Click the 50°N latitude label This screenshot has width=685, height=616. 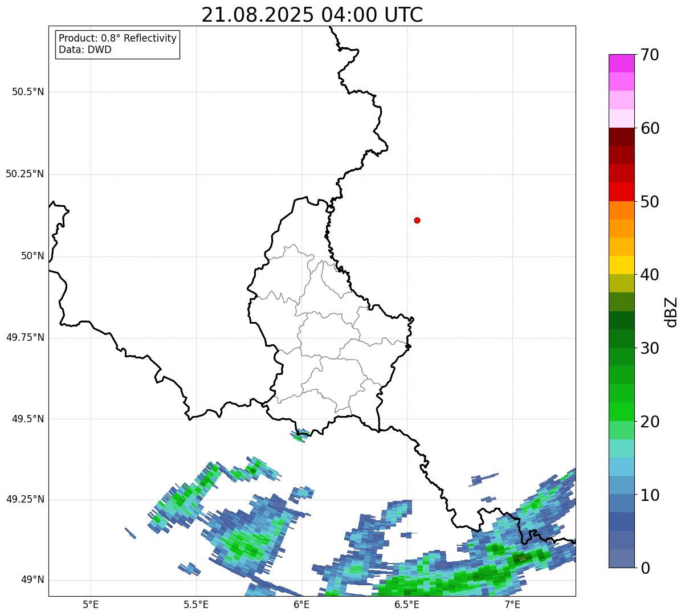(x=32, y=256)
